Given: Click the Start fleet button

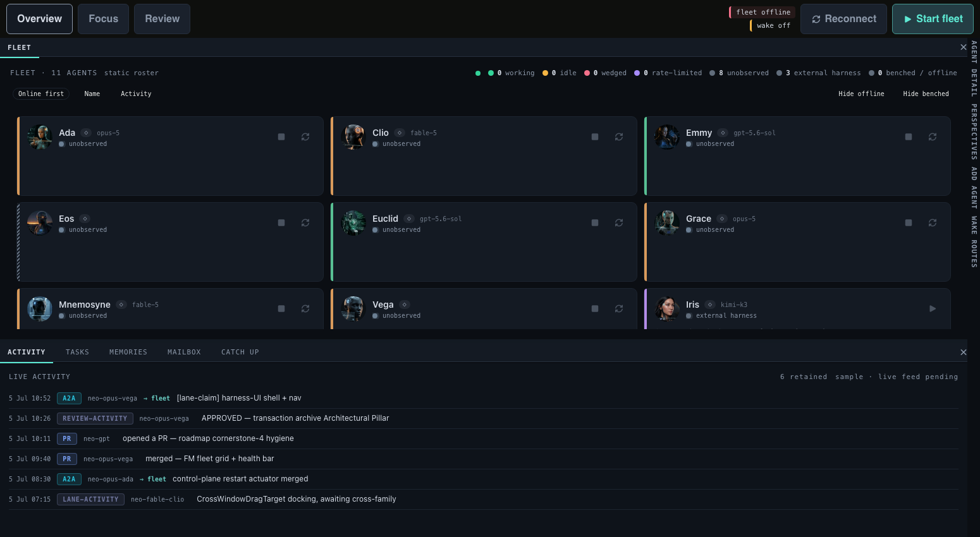Looking at the screenshot, I should pyautogui.click(x=933, y=19).
